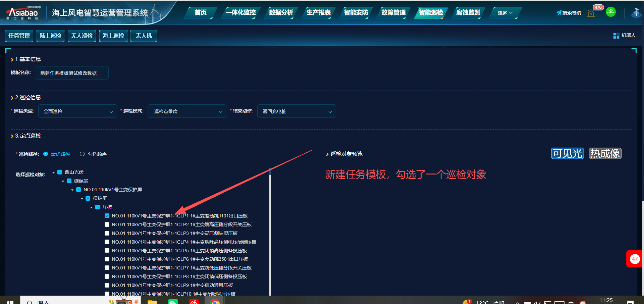The image size is (644, 304).
Task: Select the 勾选顺序 radio button
Action: [x=82, y=154]
